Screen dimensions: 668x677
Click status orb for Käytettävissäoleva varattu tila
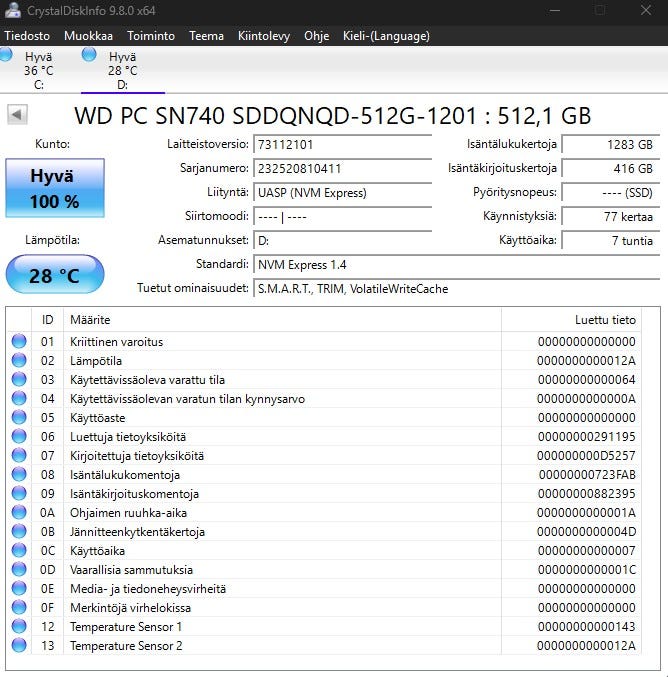(19, 379)
